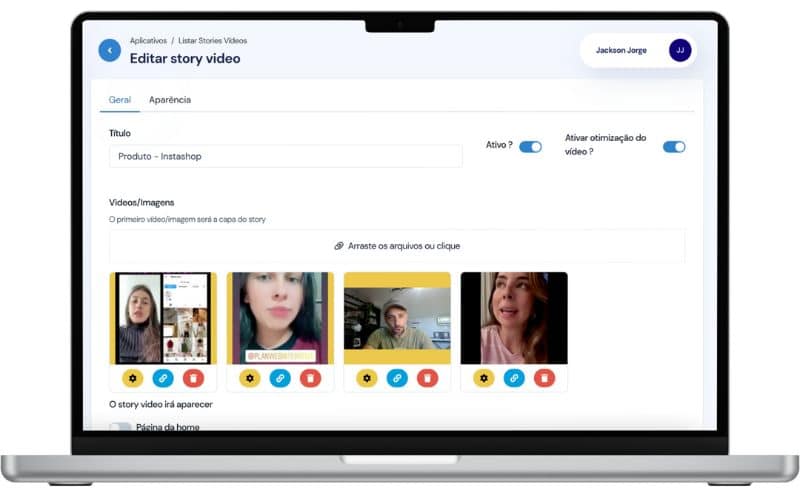Go to Listar Stories Videos breadcrumb

tap(213, 40)
